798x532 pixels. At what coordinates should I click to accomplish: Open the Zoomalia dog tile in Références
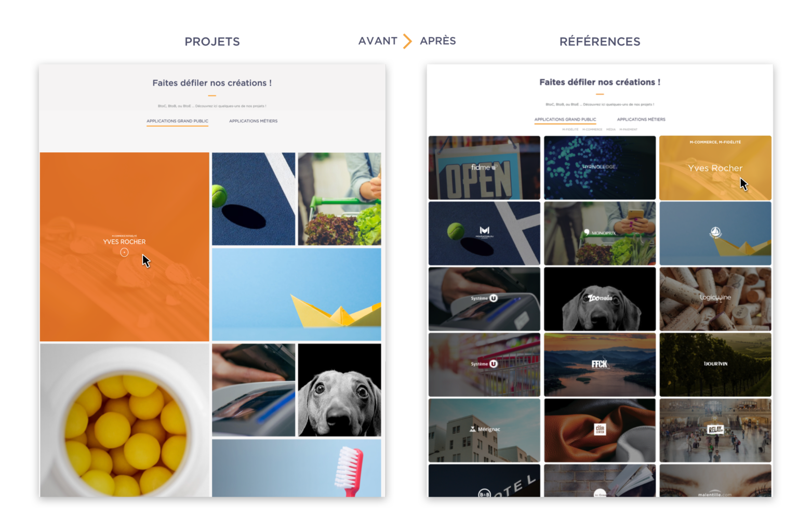(600, 299)
